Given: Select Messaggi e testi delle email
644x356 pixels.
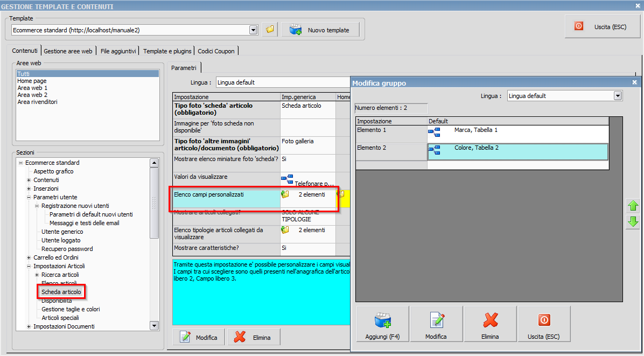Looking at the screenshot, I should click(84, 224).
